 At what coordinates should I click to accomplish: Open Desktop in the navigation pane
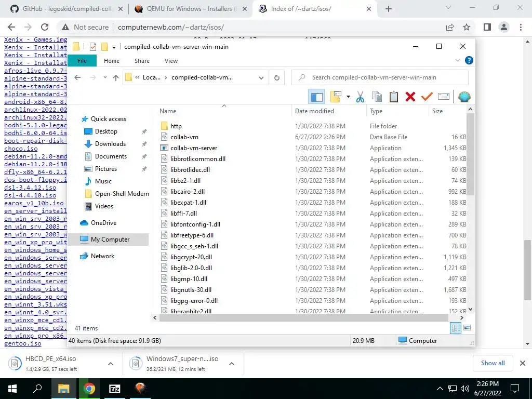point(106,131)
